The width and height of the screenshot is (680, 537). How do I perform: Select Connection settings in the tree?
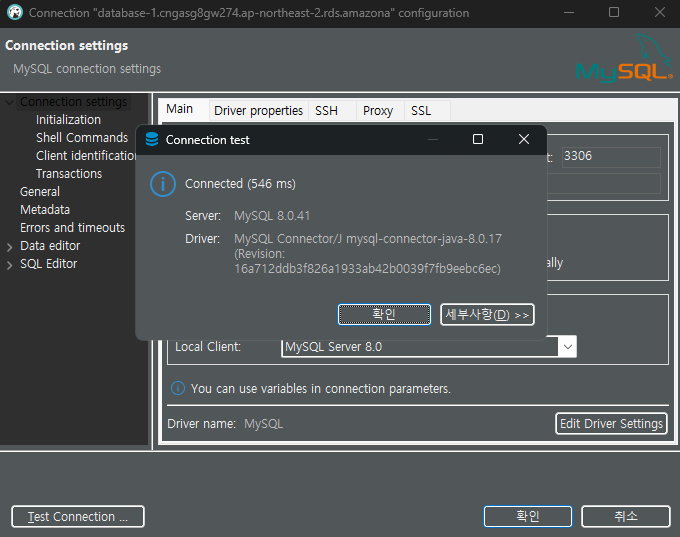pyautogui.click(x=73, y=102)
